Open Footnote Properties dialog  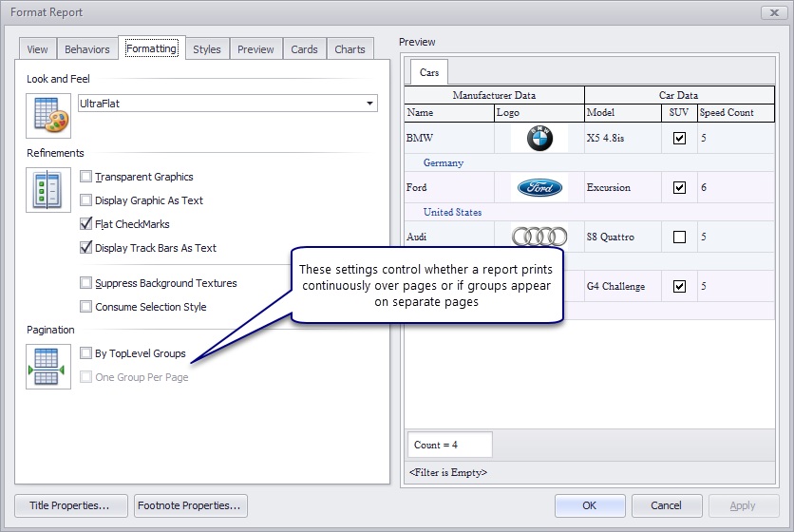[191, 505]
